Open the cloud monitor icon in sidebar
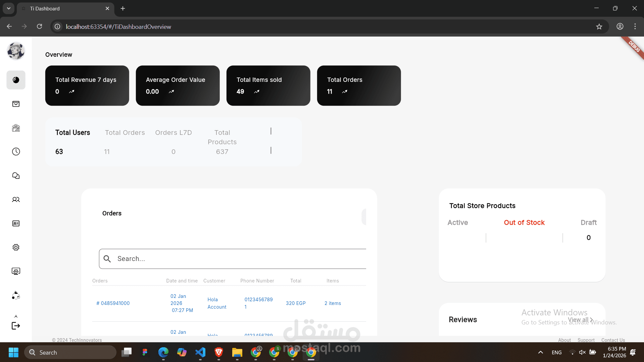The image size is (644, 362). 16,271
